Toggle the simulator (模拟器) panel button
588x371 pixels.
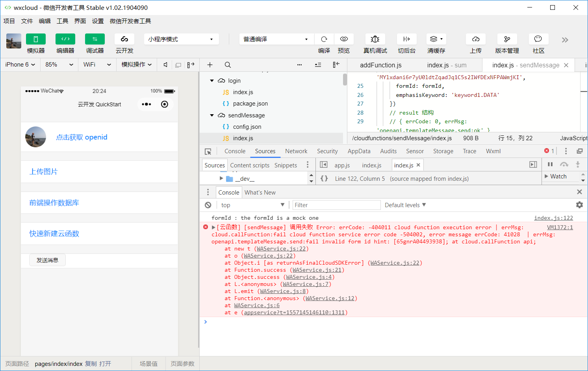pos(36,39)
